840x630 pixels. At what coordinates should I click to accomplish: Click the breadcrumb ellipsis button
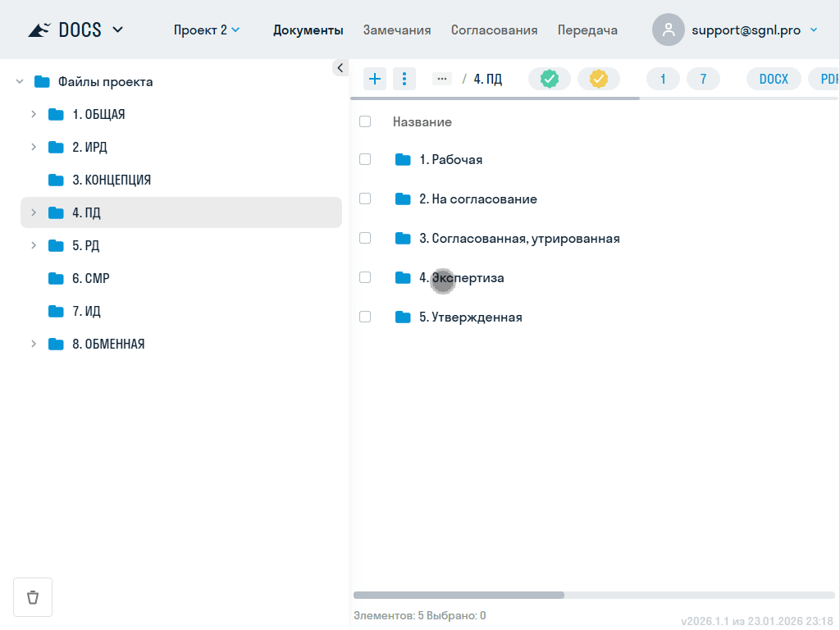point(442,79)
